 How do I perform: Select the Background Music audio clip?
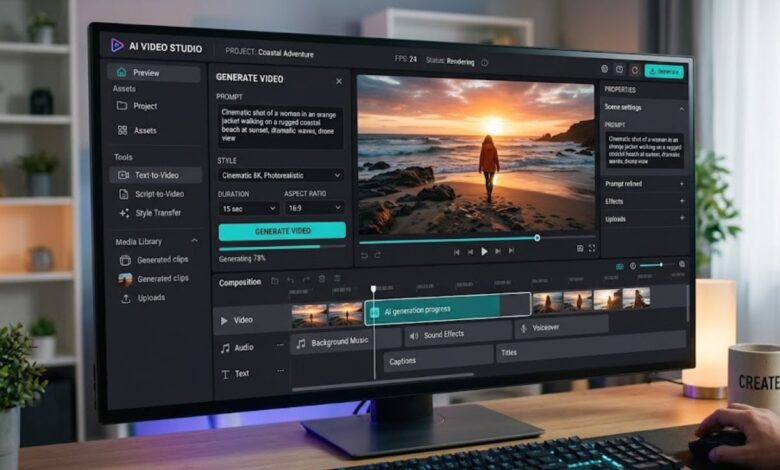347,341
